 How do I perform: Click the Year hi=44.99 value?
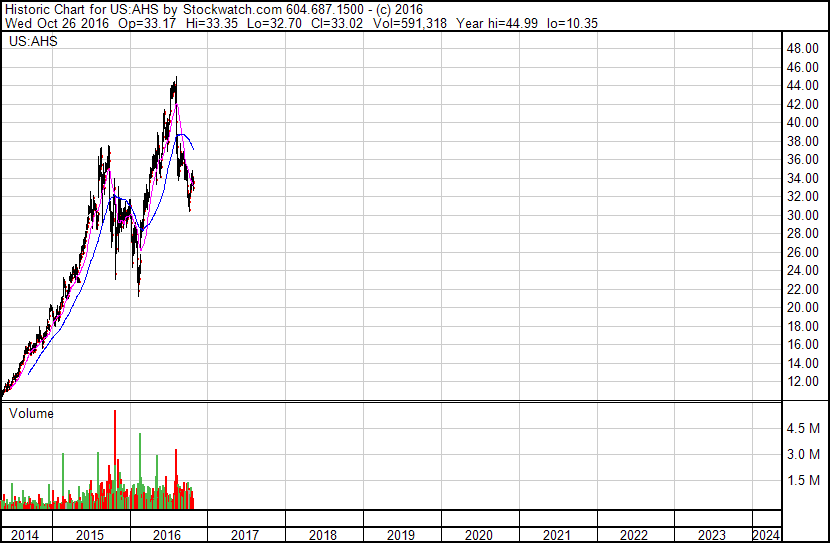click(497, 23)
